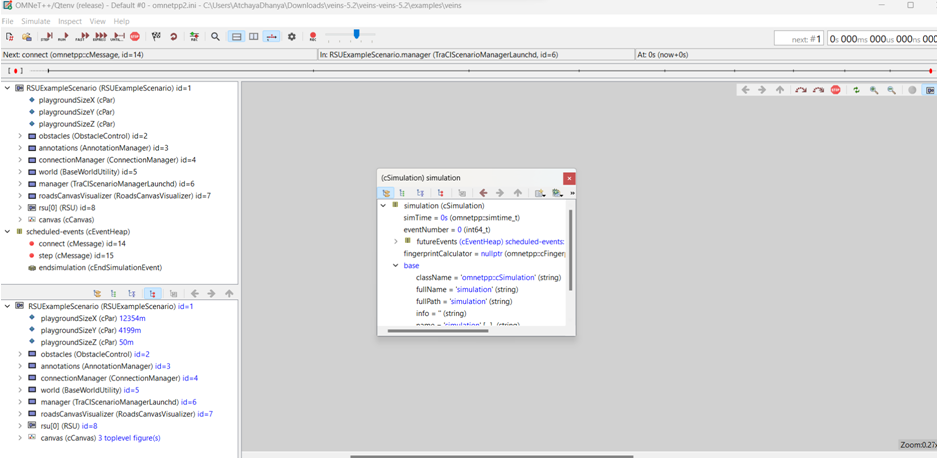Click the debug-next-event checkered flags icon

click(156, 37)
